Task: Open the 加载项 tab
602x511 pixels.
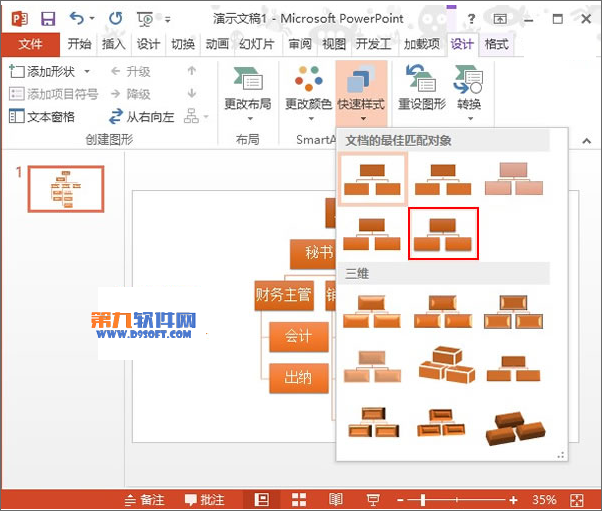Action: (422, 44)
